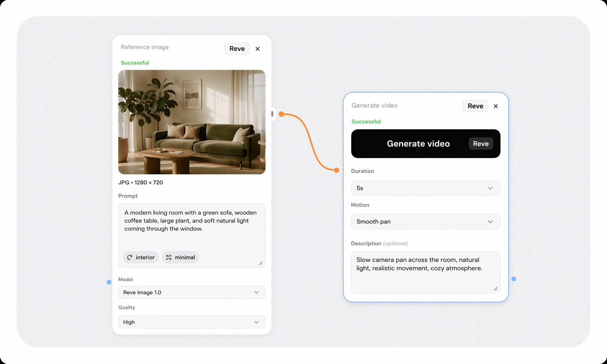607x364 pixels.
Task: Click the Model label
Action: tap(126, 279)
